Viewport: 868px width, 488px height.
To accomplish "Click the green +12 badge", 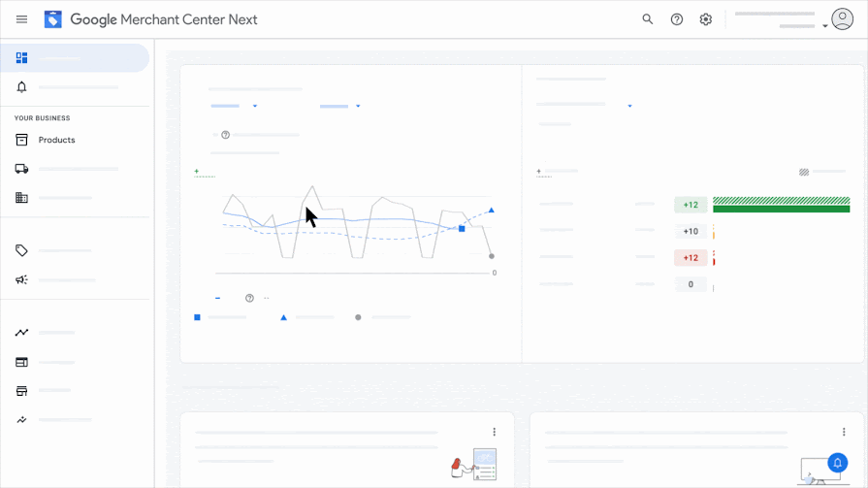I will coord(691,205).
